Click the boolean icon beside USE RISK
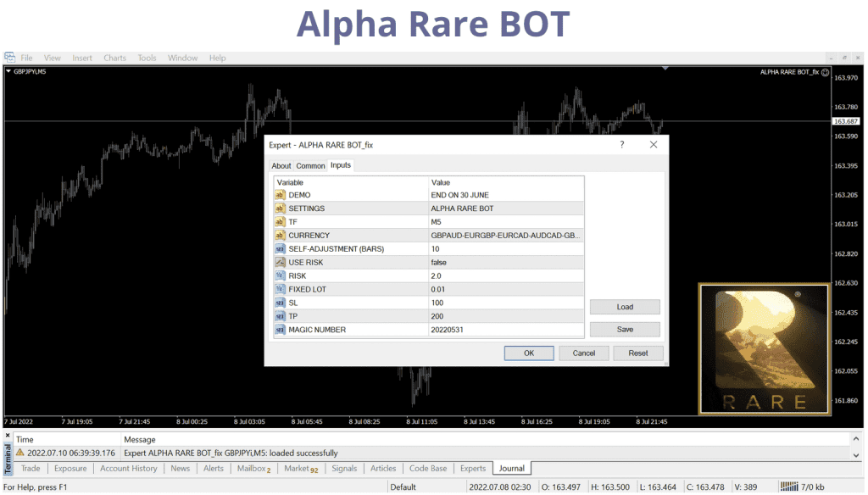 coord(280,262)
